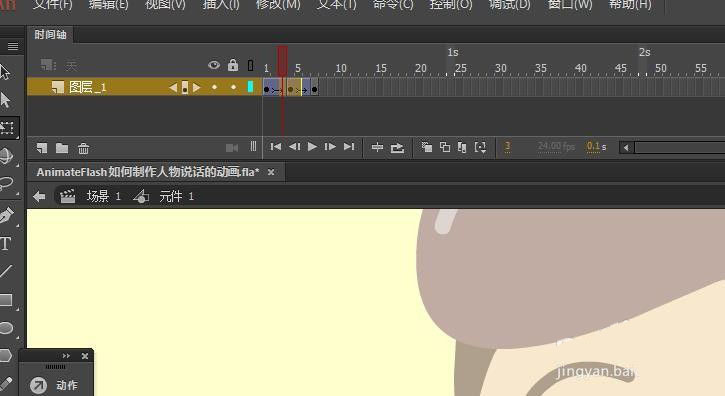Step forward one frame
The width and height of the screenshot is (725, 396).
coord(330,147)
